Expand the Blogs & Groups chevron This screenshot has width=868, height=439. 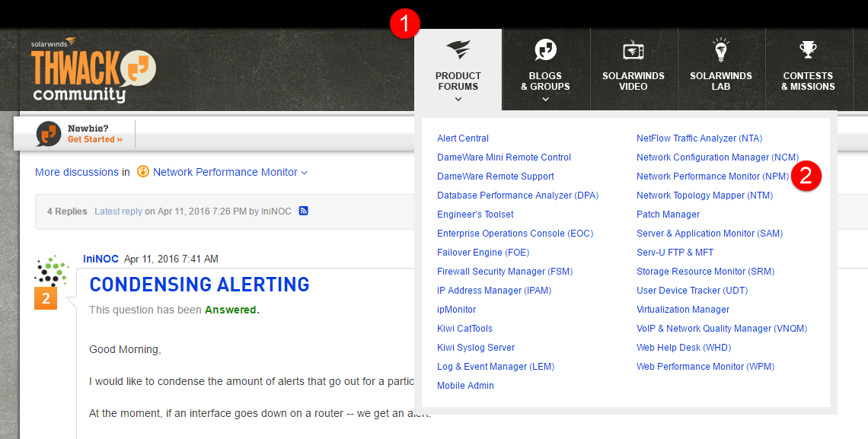click(x=545, y=100)
